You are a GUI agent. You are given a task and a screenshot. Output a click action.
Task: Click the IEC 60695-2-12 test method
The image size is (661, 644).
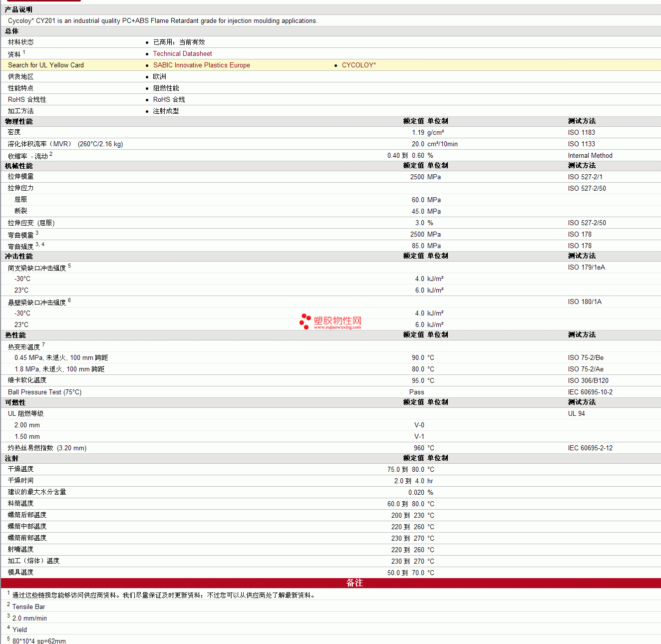tap(590, 448)
